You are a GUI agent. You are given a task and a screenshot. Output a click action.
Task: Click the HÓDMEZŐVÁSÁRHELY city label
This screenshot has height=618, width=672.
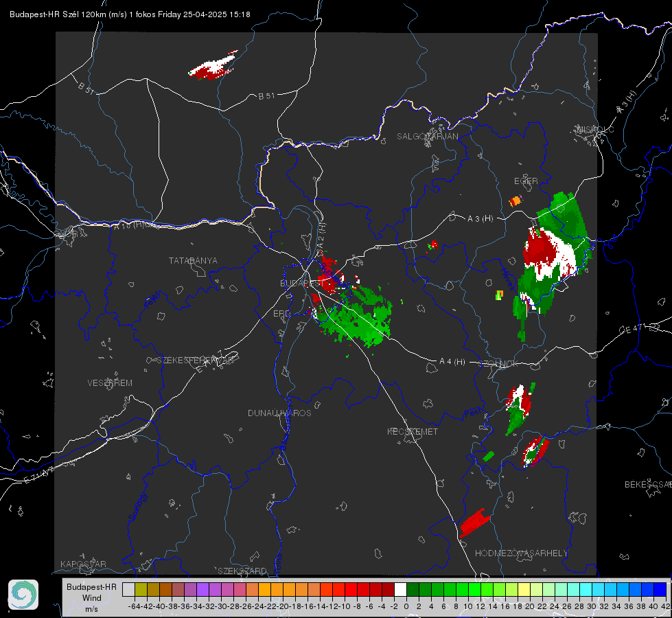coord(521,553)
